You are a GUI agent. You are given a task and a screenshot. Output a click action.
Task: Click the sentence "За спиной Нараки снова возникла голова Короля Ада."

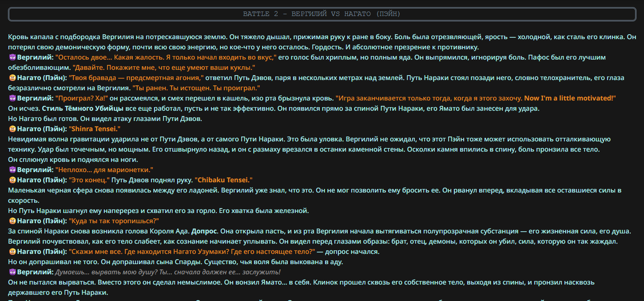[99, 231]
